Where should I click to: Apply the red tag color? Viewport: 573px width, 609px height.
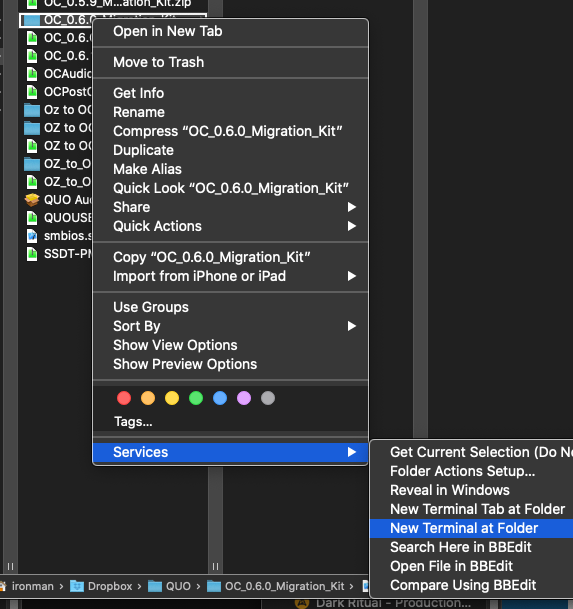click(124, 398)
